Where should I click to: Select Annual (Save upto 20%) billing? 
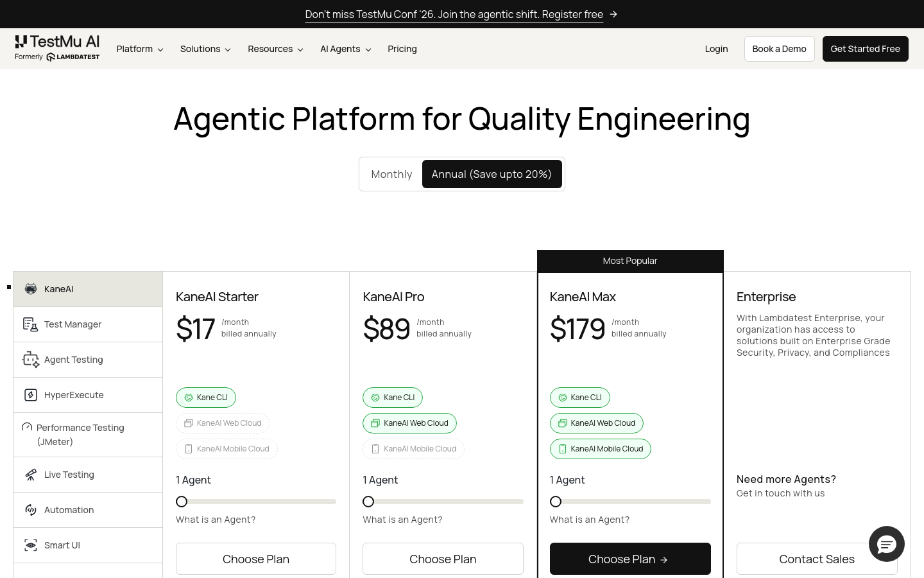(x=492, y=174)
